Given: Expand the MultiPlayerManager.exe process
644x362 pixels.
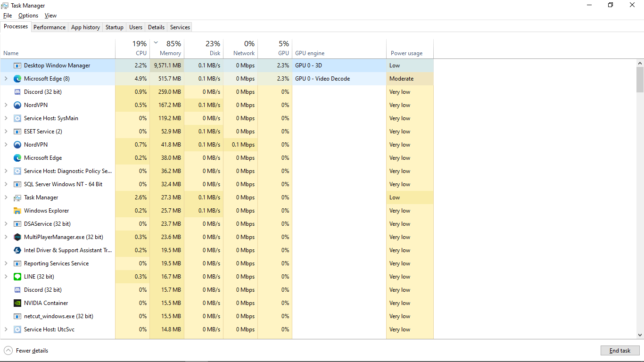Looking at the screenshot, I should click(x=6, y=237).
